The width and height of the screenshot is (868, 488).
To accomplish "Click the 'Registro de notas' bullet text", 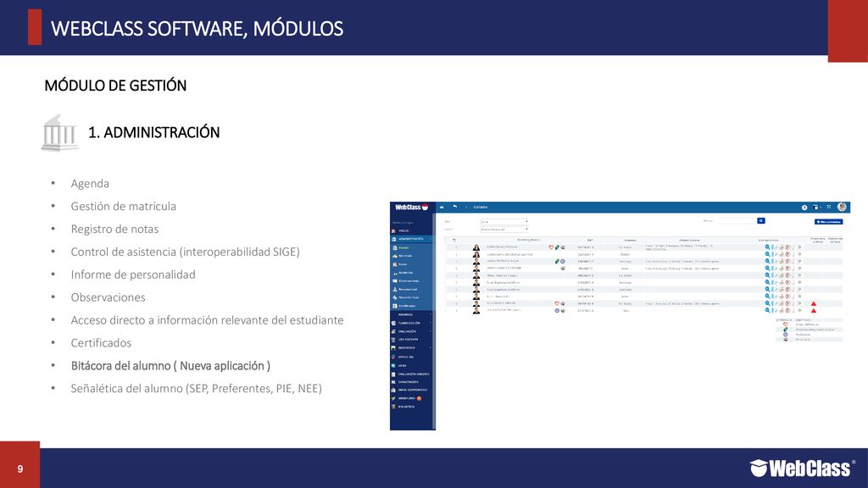I will pos(114,229).
